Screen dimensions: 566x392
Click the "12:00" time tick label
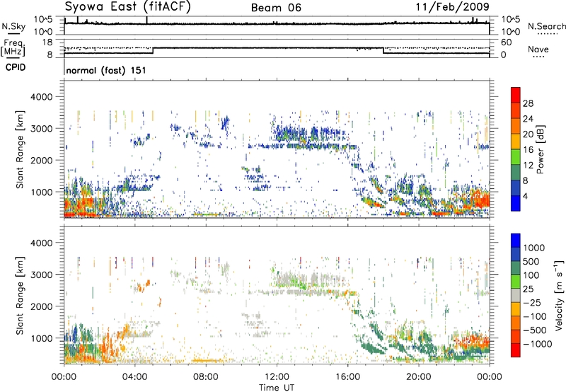[277, 377]
